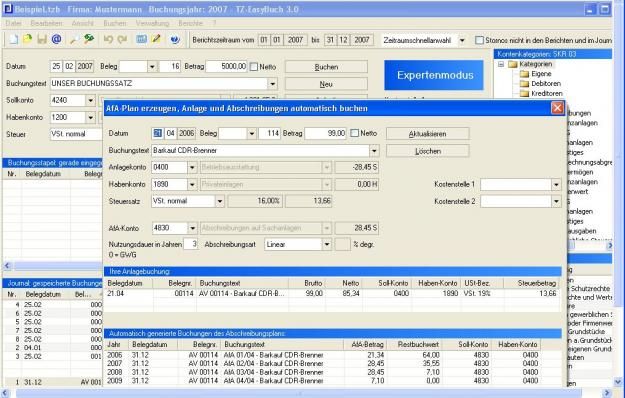Select AfA 04/04 - Barkauf CDR-Brenner row

click(323, 380)
